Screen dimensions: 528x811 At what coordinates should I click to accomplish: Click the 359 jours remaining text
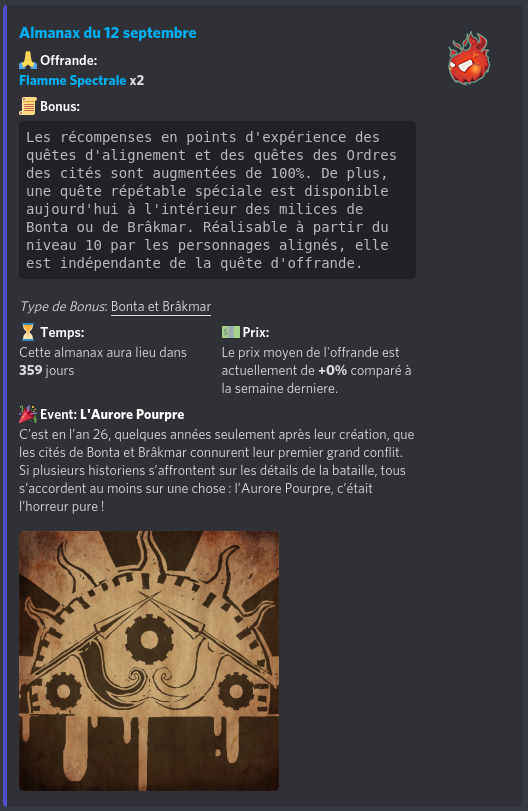47,370
